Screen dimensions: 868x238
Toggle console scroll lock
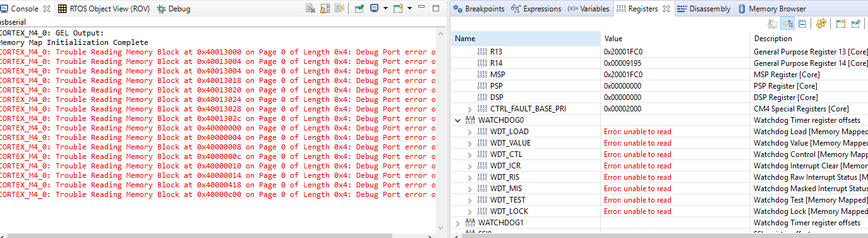(325, 8)
